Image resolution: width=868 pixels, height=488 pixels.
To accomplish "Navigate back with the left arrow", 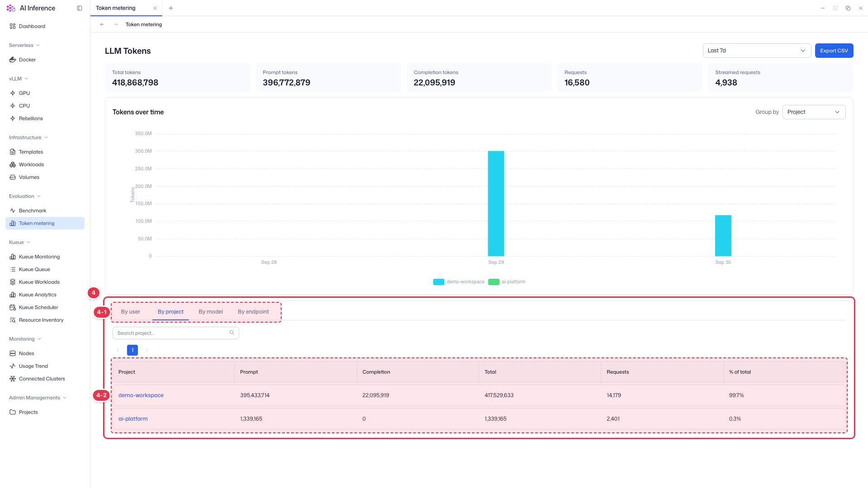I will tap(102, 24).
